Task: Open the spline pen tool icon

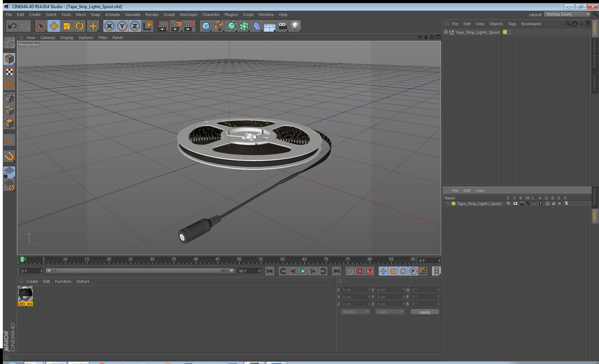Action: pos(219,26)
